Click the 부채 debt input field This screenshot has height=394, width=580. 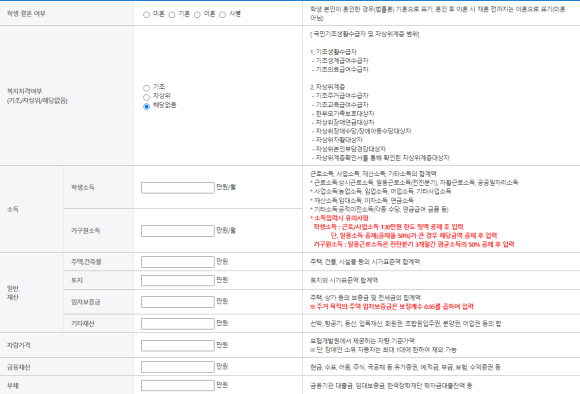tap(178, 386)
